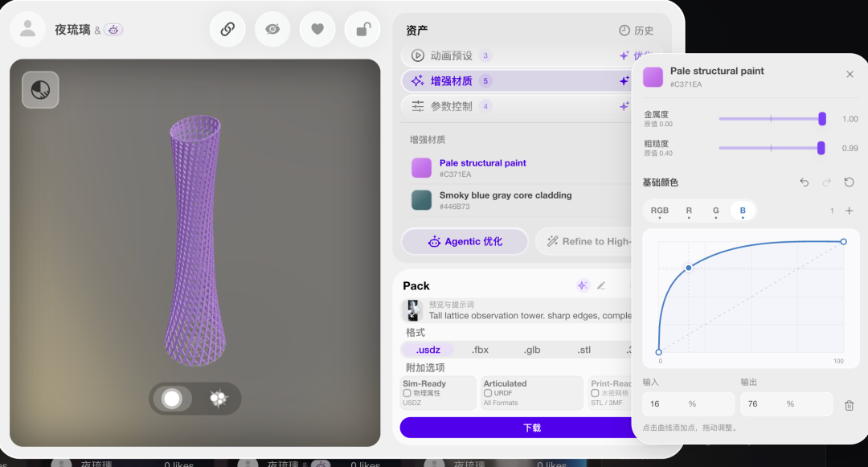Enable the Articulated URDF checkbox

[488, 393]
